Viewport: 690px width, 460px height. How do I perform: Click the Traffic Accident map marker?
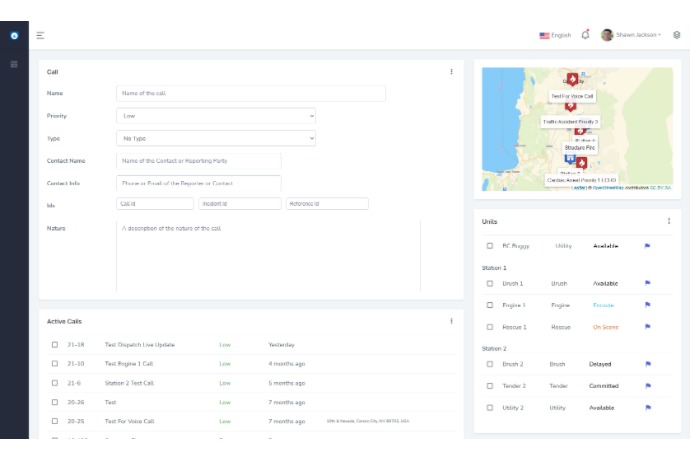click(570, 106)
